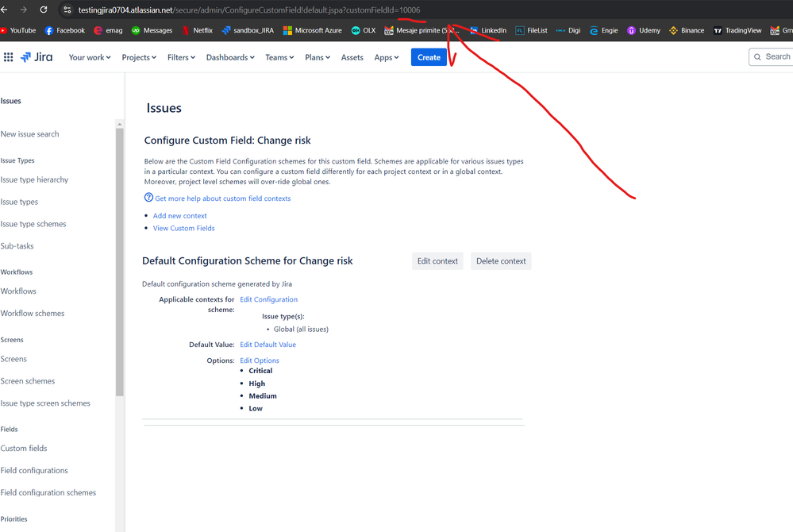Open the Engie bookmark
This screenshot has width=793, height=532.
(x=604, y=30)
